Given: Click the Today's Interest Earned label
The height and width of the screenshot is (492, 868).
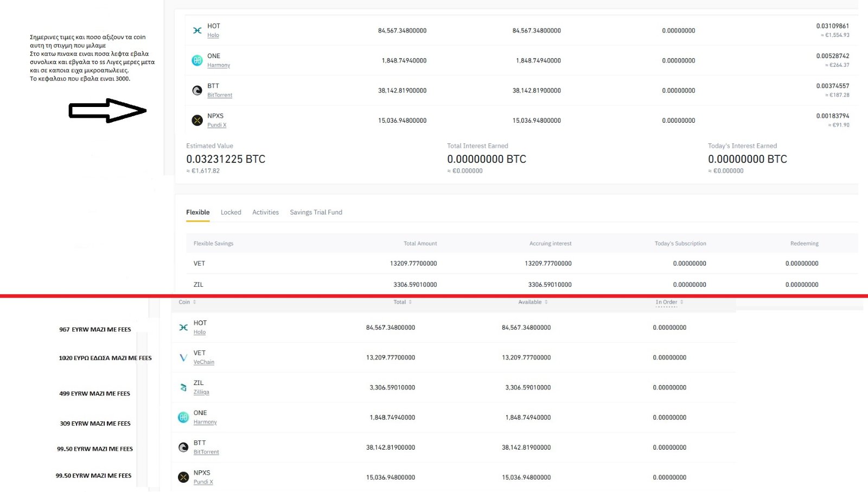Looking at the screenshot, I should tap(742, 146).
